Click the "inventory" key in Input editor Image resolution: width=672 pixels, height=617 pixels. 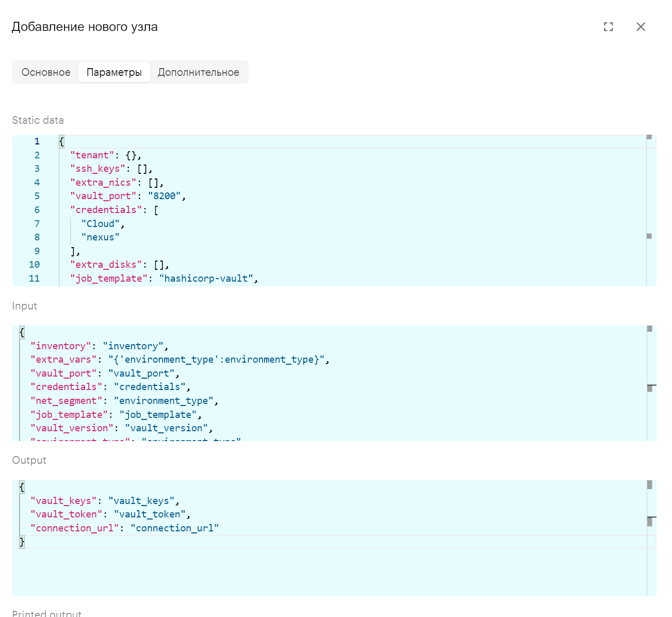pyautogui.click(x=61, y=346)
